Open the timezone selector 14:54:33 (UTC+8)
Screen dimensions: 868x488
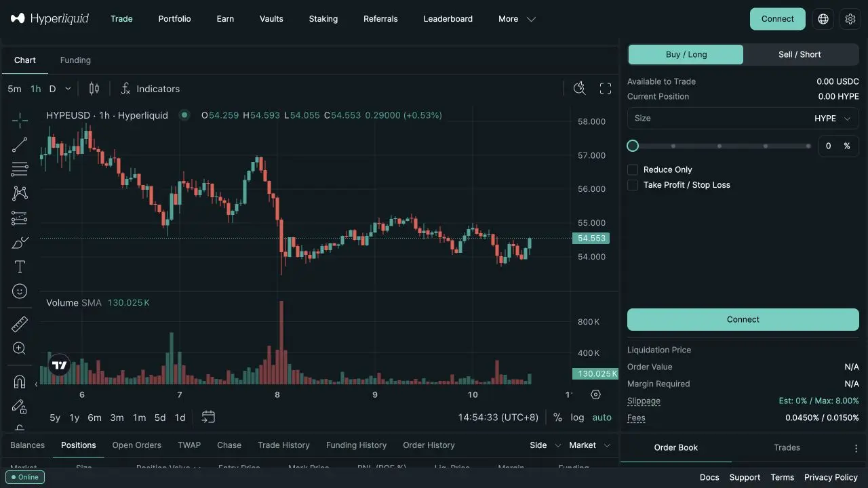coord(498,418)
